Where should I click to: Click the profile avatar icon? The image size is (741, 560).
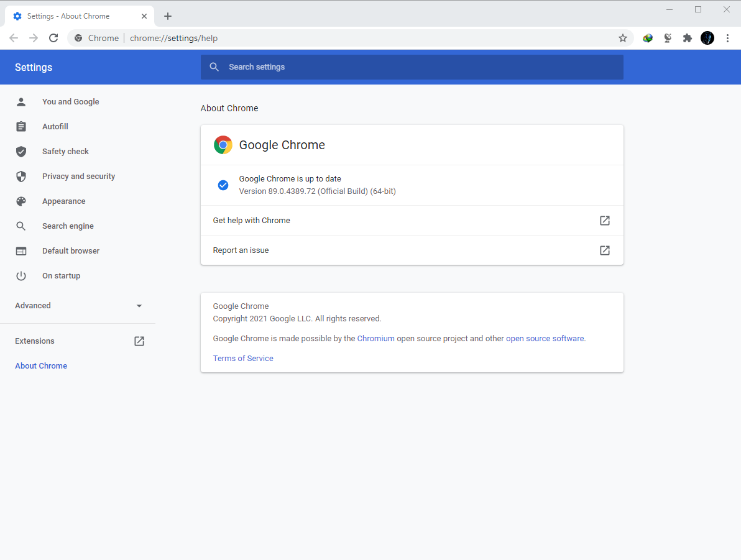click(707, 38)
